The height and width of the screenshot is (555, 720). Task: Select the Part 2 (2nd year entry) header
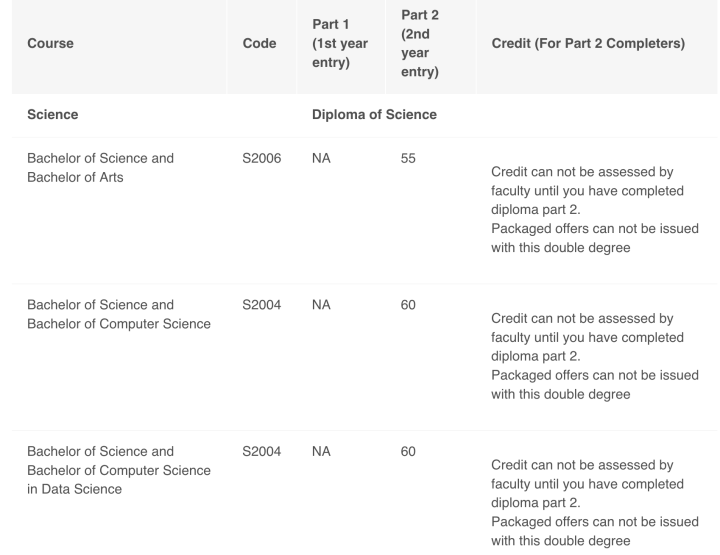click(x=420, y=43)
